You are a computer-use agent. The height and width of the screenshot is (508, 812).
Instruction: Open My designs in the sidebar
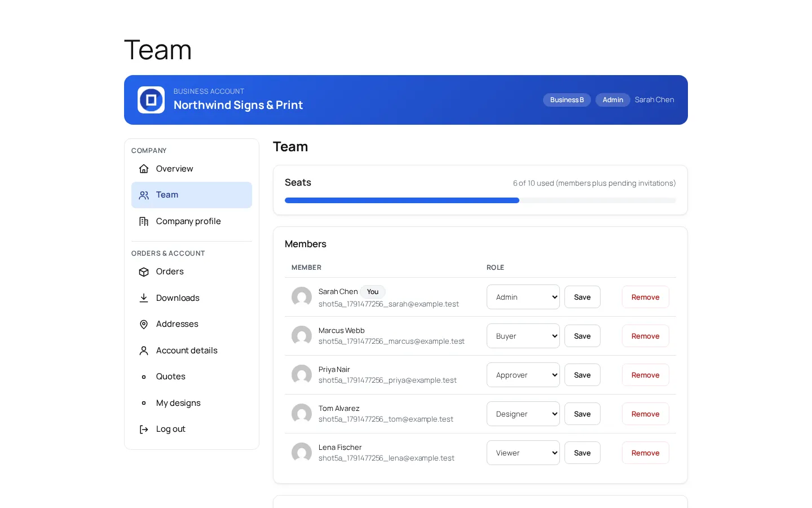(192, 403)
